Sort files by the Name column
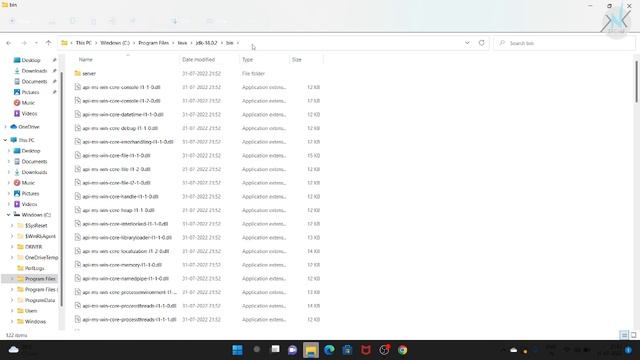The image size is (640, 360). pyautogui.click(x=86, y=60)
